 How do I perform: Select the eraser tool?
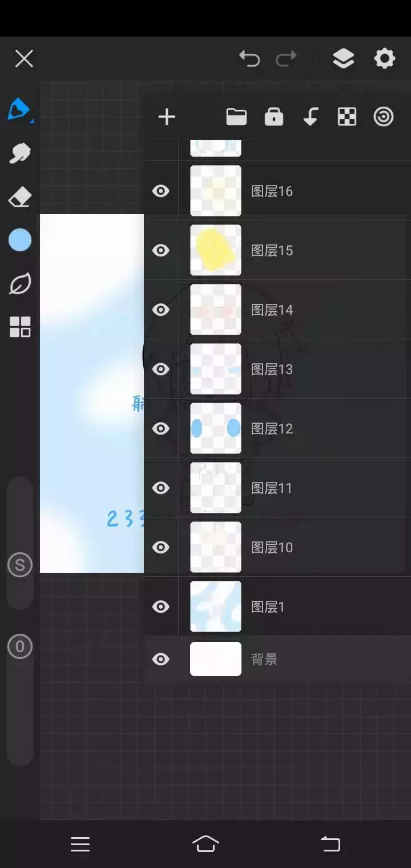[20, 198]
